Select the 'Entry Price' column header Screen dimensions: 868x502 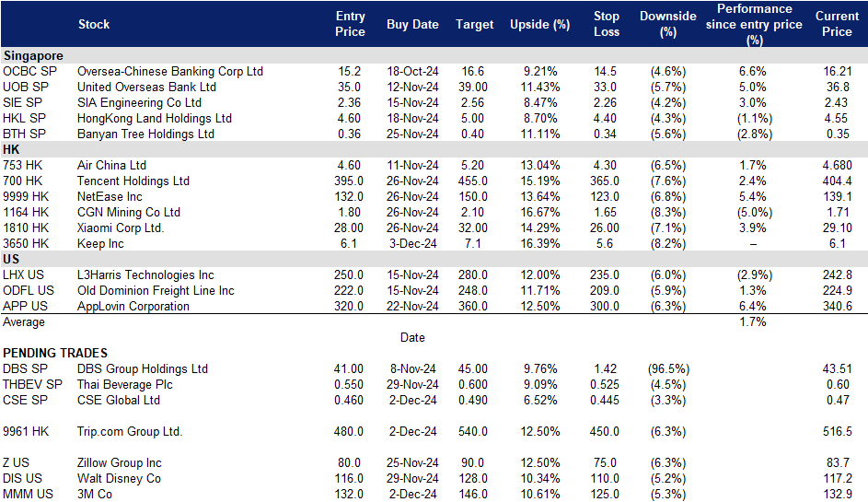(350, 24)
